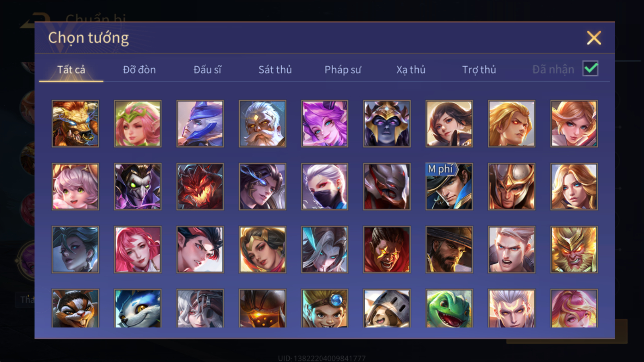Switch to the 'Đỡ đòn' tab
644x362 pixels.
(139, 70)
